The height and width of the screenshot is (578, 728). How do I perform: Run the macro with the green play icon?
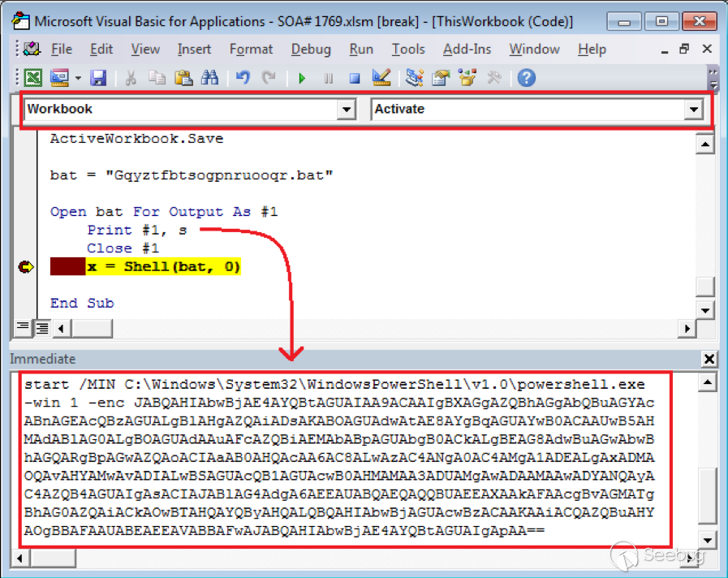[x=302, y=78]
